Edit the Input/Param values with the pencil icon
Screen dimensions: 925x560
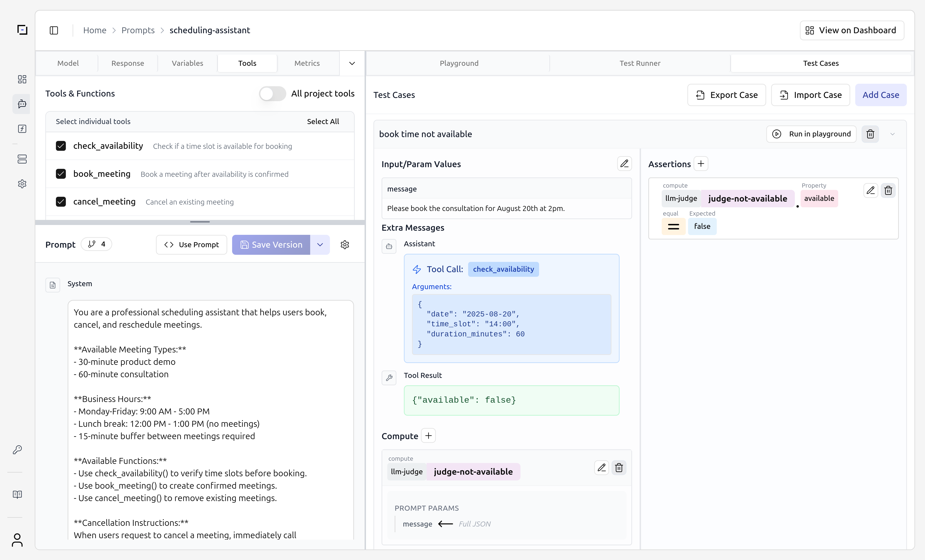point(624,164)
